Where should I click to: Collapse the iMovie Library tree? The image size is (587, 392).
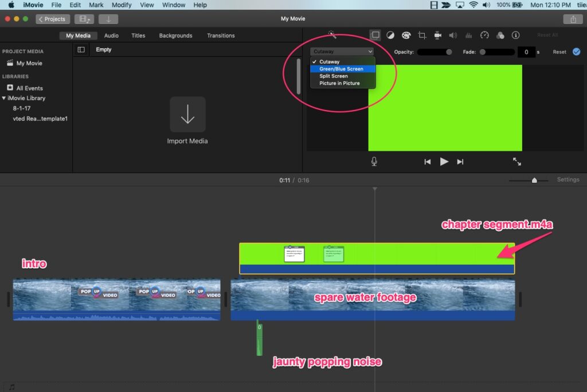click(4, 98)
